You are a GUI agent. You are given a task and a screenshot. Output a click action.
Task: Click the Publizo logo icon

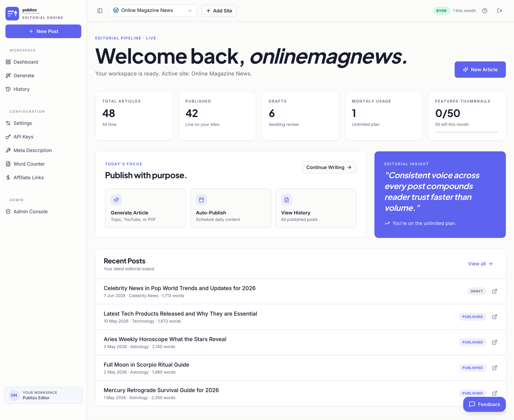12,13
